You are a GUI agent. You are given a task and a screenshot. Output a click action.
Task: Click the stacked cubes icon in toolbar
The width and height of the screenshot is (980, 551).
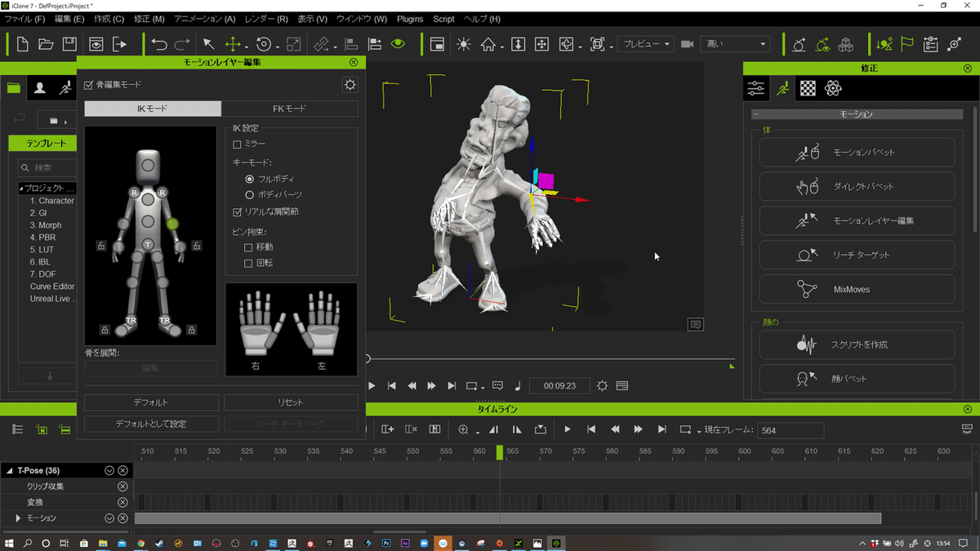846,44
